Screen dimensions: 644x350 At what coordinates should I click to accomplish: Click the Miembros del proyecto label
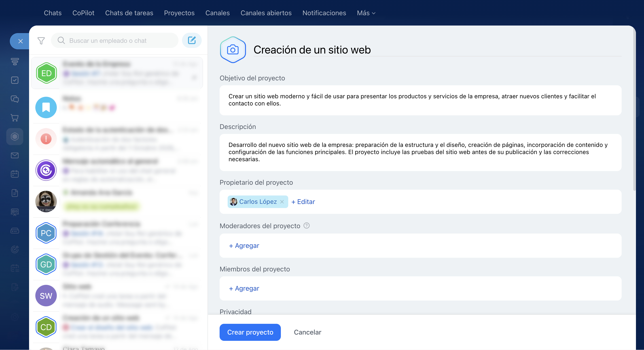coord(255,269)
